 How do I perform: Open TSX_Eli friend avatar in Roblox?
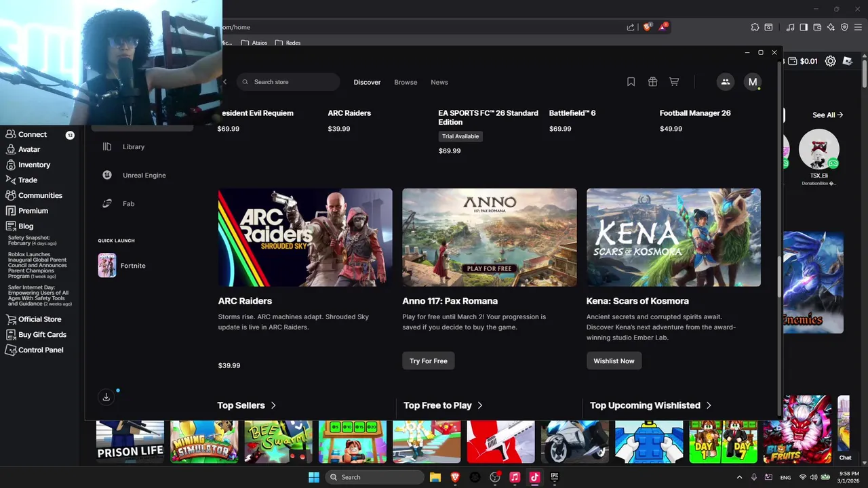tap(819, 149)
